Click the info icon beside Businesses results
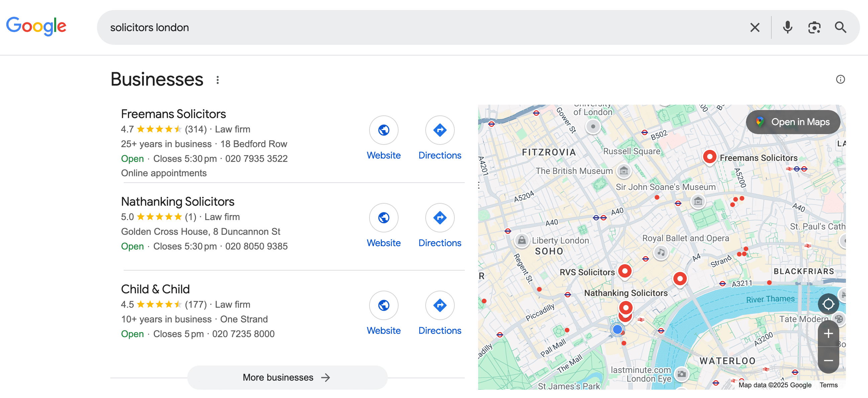 (x=841, y=79)
